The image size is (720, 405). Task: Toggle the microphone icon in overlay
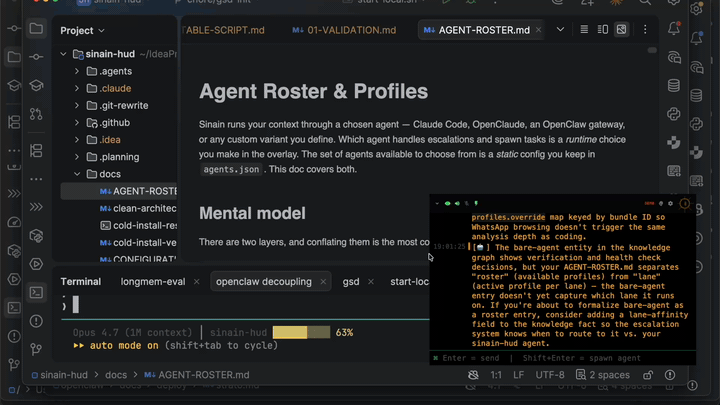467,203
